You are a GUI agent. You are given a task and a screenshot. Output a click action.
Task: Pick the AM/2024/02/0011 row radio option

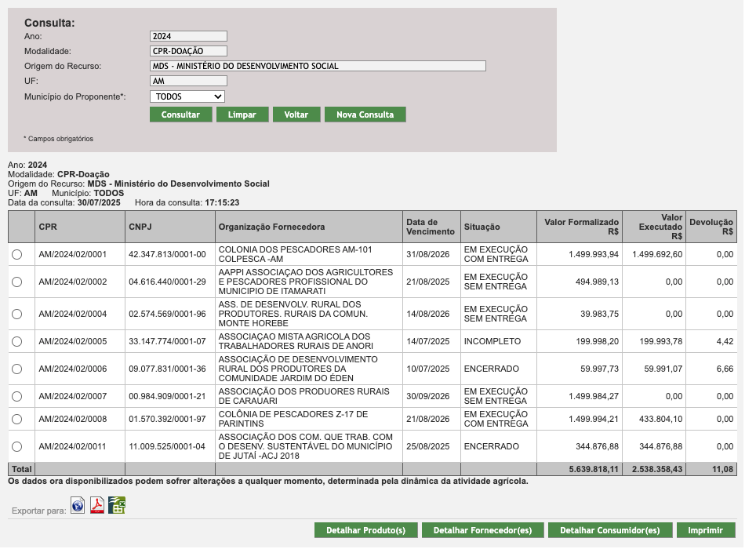tap(17, 447)
